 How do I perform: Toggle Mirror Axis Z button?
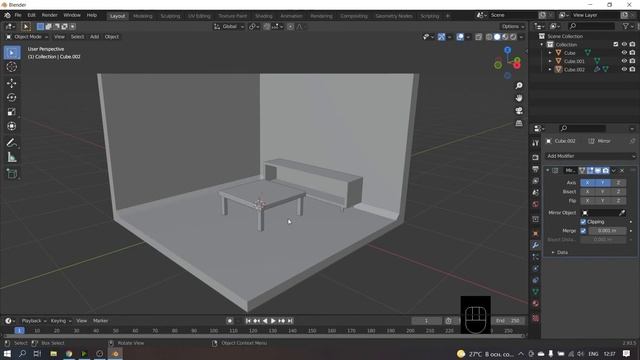[618, 182]
